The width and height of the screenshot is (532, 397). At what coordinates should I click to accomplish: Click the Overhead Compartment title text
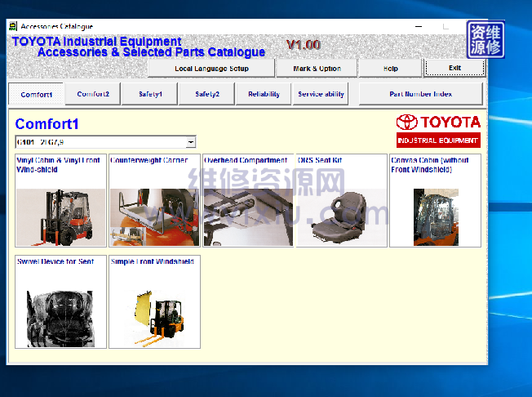(x=246, y=160)
